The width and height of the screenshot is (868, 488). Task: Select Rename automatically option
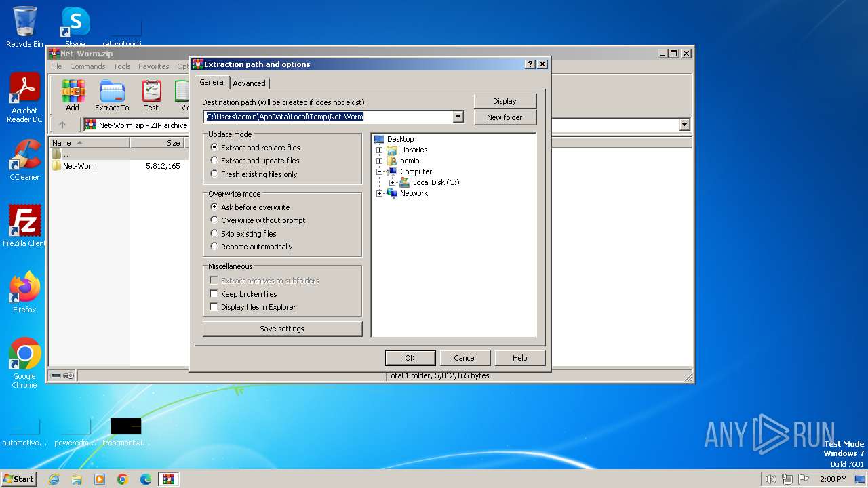(252, 247)
